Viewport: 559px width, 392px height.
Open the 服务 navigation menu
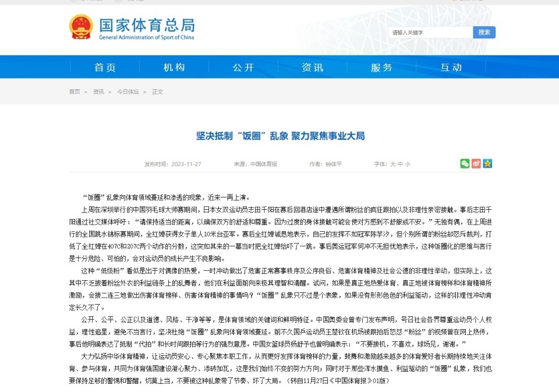[382, 68]
